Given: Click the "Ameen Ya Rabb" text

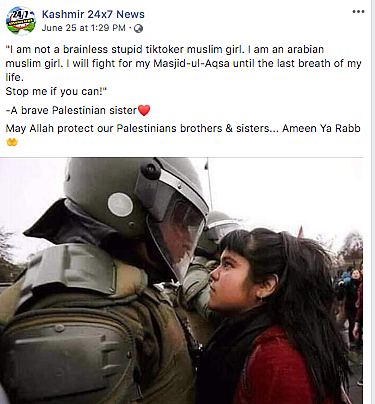Looking at the screenshot, I should click(x=321, y=128).
